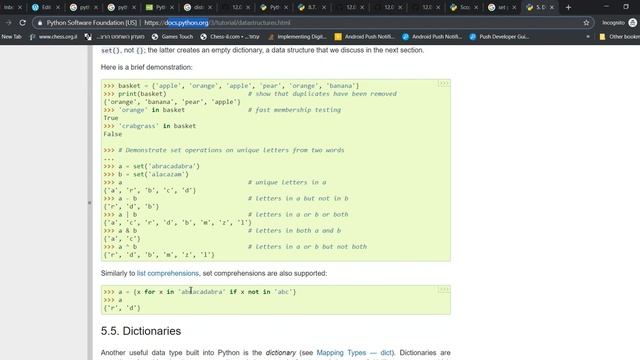The image size is (640, 360).
Task: Close the WordPress 'Edit' tab
Action: tap(58, 7)
